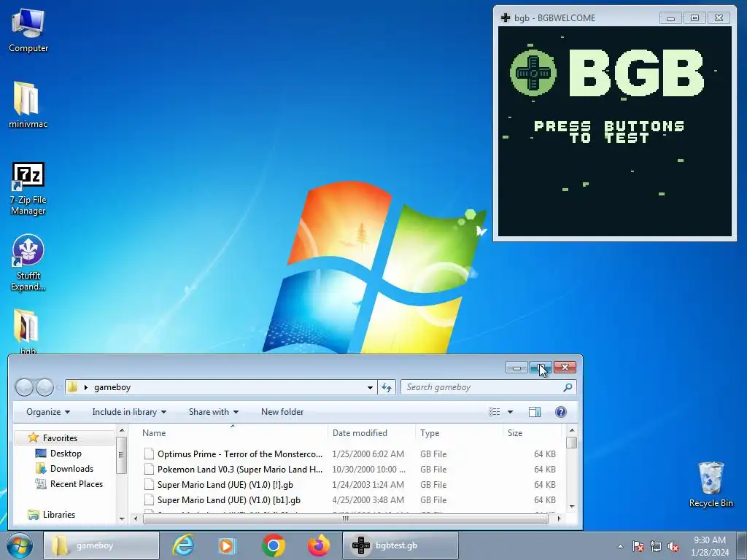Select Favorites in navigation pane

tap(60, 438)
